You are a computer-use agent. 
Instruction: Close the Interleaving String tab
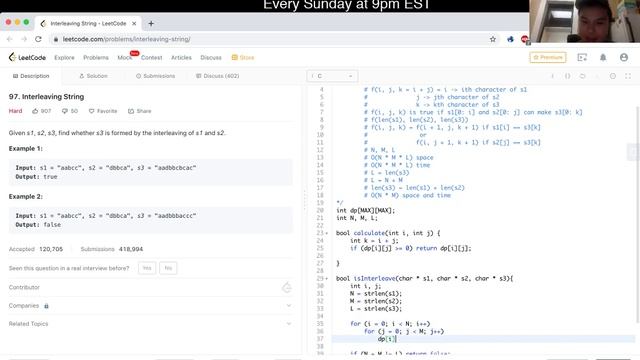(x=134, y=24)
